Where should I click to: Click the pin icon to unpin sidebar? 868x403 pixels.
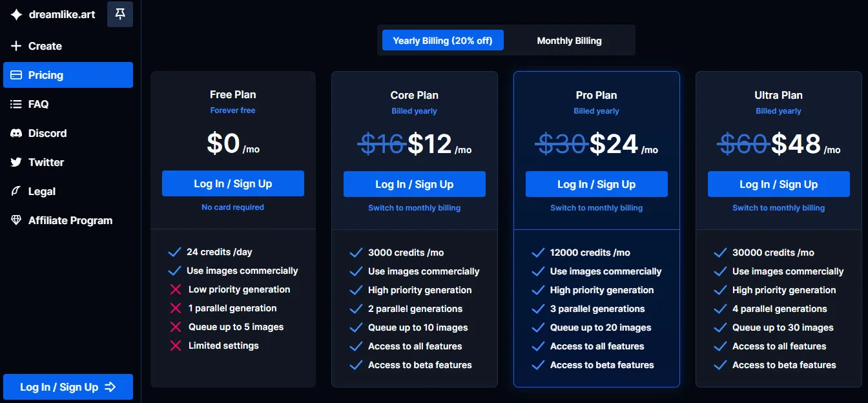point(119,14)
